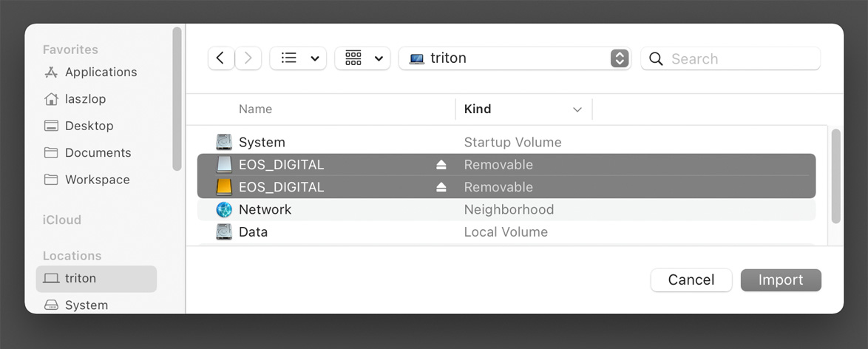Open the laszlop home folder
The width and height of the screenshot is (868, 349).
(x=85, y=99)
